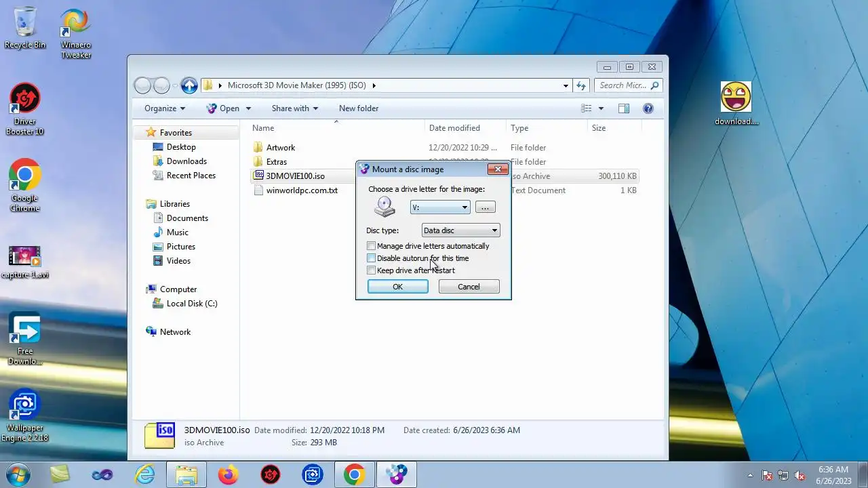Toggle the preview pane icon
868x488 pixels.
click(624, 108)
